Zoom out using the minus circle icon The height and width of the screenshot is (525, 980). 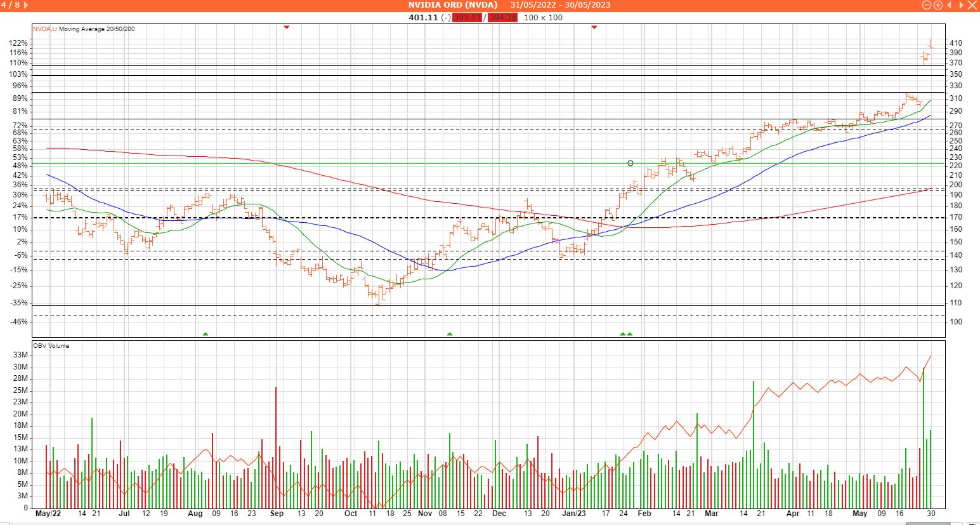(x=927, y=5)
